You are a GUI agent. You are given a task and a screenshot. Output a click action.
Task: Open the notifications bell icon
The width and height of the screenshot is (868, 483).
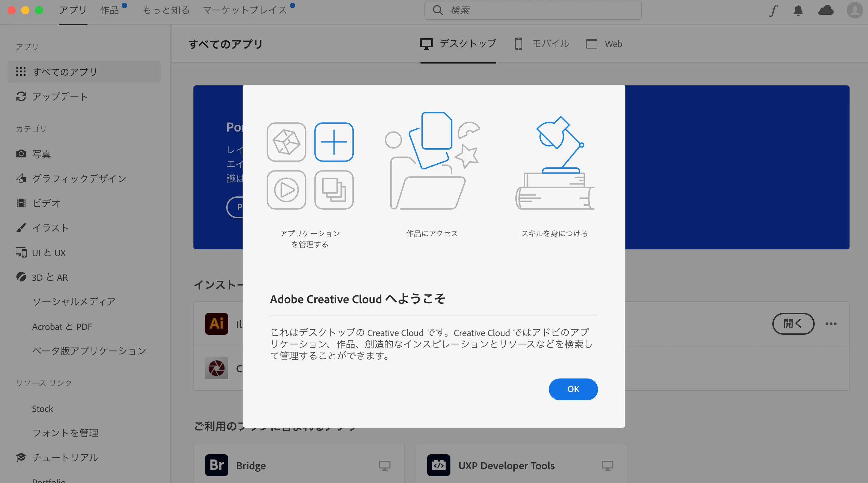coord(798,11)
